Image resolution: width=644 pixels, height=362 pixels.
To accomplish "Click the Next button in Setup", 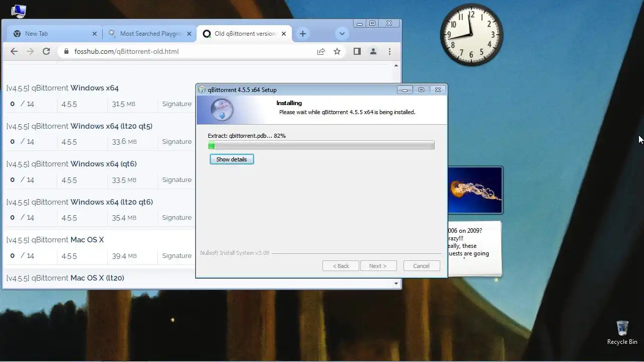I will 378,266.
